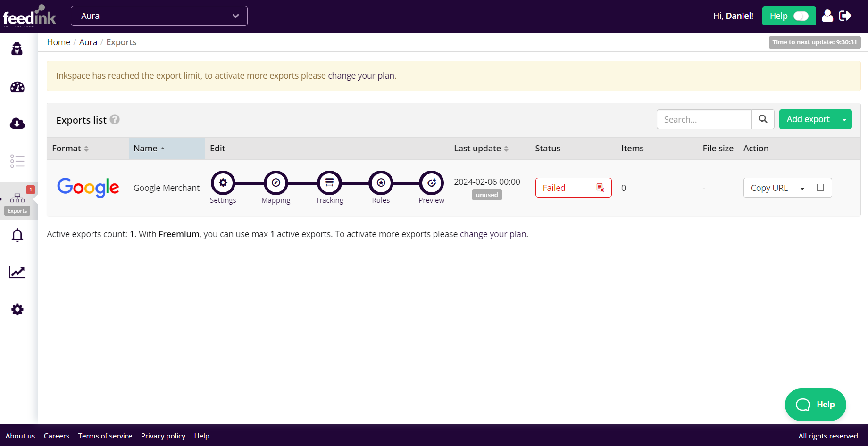Screen dimensions: 868x446
Task: Open the Rules step icon
Action: 381,183
